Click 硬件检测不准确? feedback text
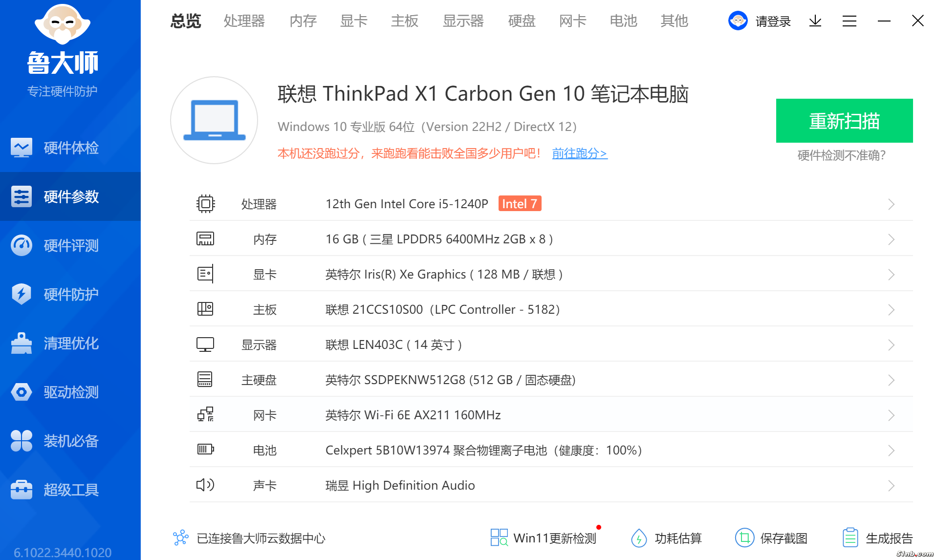 (x=841, y=155)
